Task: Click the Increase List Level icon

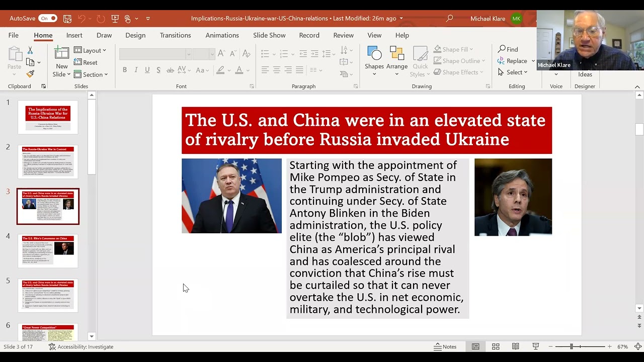Action: pos(314,54)
